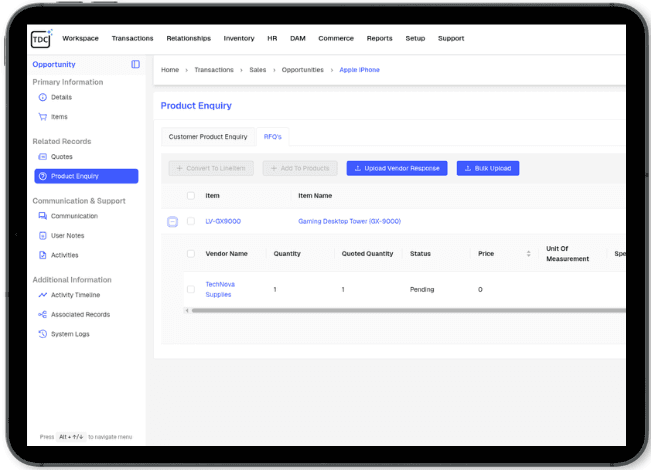Click the System Logs history icon
Image resolution: width=651 pixels, height=470 pixels.
[x=42, y=334]
